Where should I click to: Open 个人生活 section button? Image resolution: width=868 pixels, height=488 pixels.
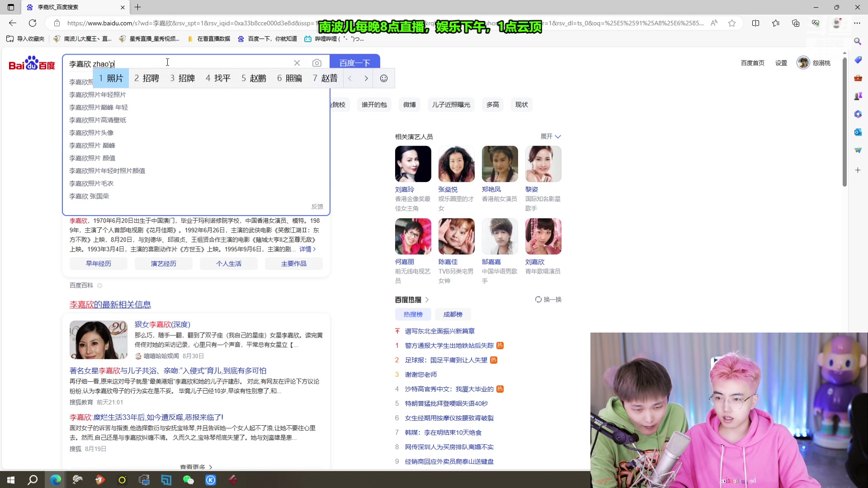click(x=229, y=263)
